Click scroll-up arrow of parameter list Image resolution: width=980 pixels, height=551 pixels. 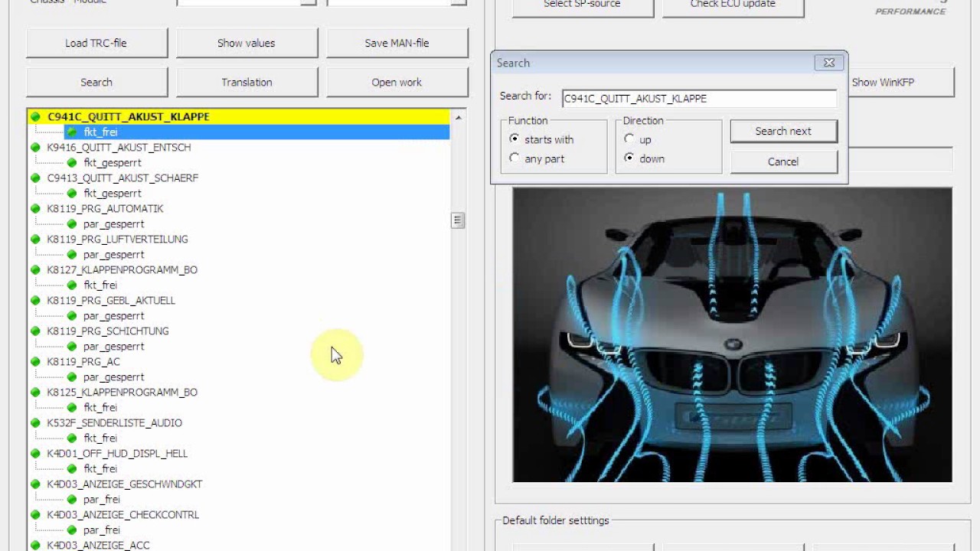[458, 117]
